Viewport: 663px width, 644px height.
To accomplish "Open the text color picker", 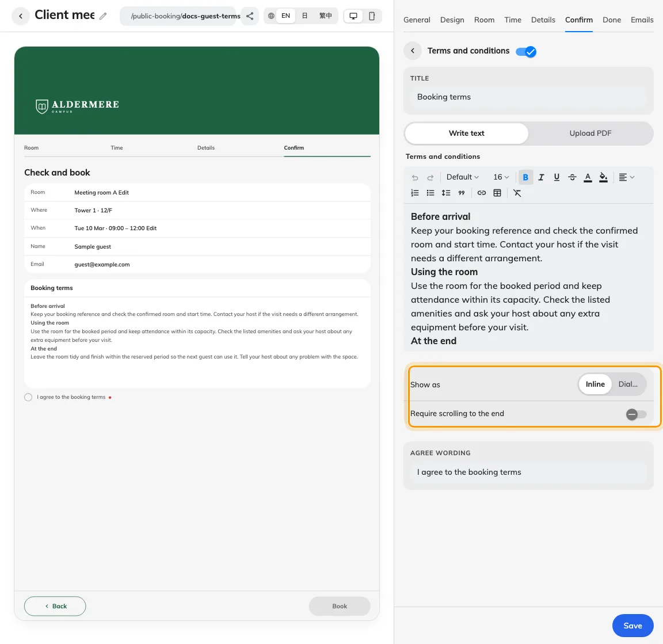I will 588,177.
